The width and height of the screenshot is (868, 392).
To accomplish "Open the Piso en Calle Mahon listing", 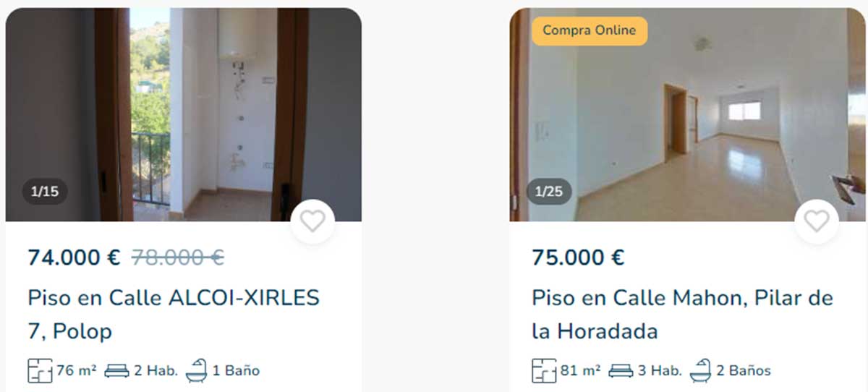I will click(x=682, y=315).
